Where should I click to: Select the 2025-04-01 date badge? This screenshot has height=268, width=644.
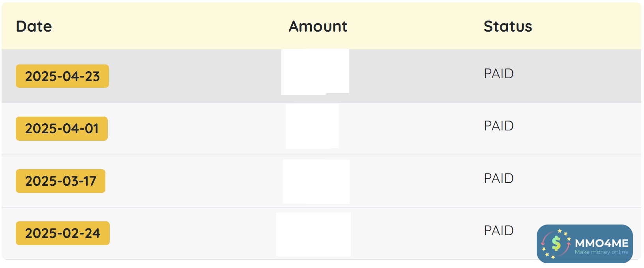(x=62, y=128)
